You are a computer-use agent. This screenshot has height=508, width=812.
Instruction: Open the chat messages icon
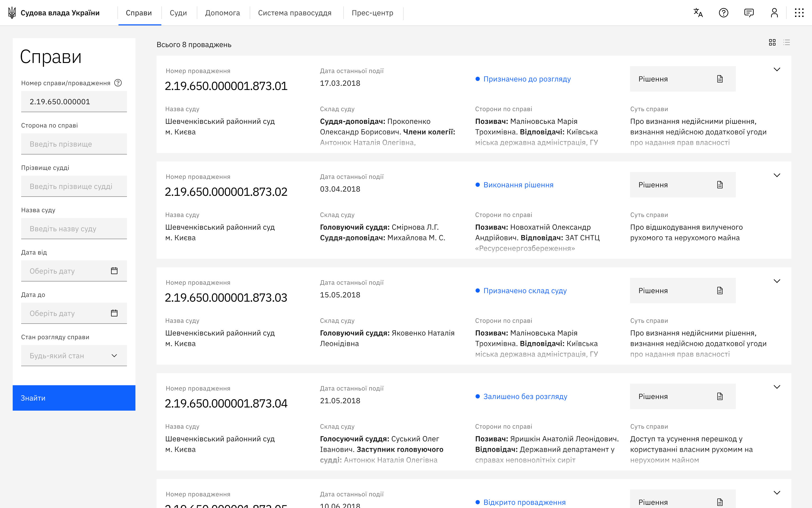[x=749, y=13]
